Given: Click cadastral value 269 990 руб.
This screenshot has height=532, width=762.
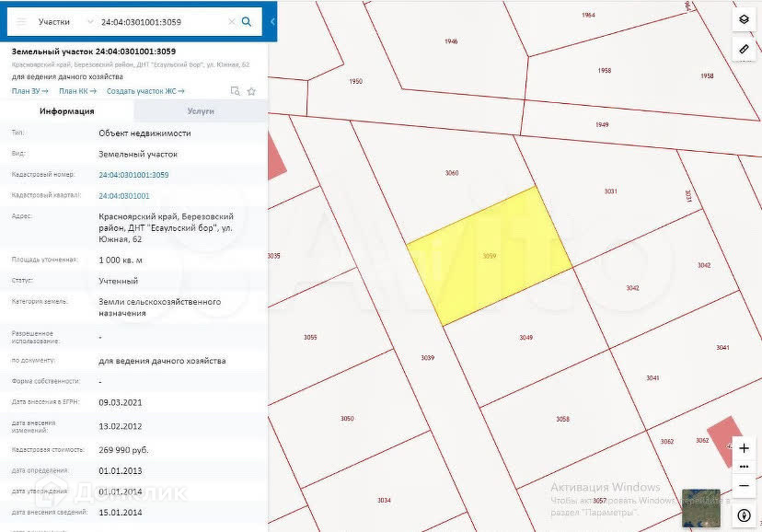Looking at the screenshot, I should click(x=123, y=450).
